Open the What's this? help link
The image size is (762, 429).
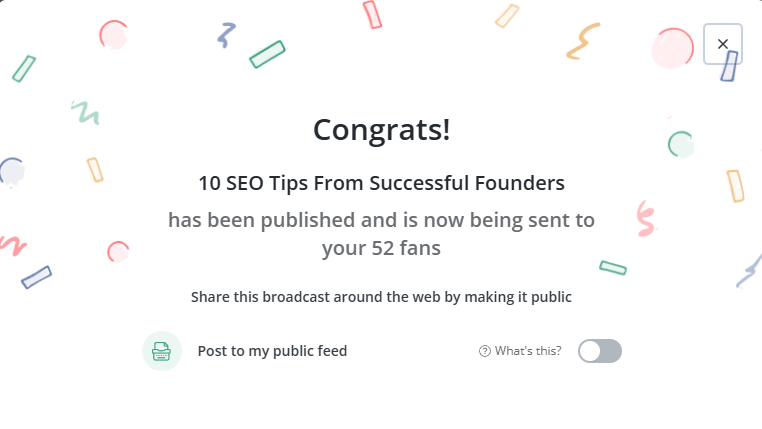(528, 351)
